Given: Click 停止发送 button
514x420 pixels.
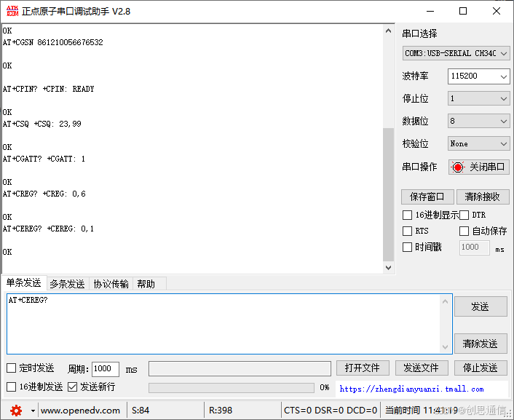Looking at the screenshot, I should [x=481, y=368].
